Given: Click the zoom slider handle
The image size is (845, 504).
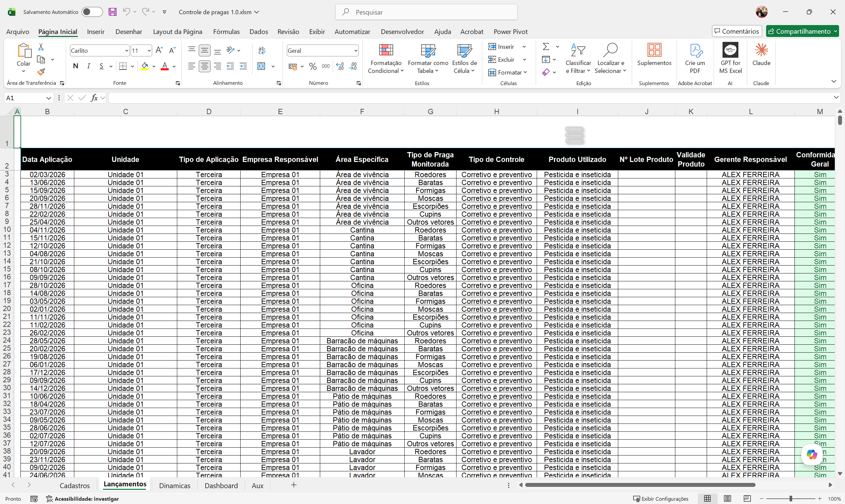Looking at the screenshot, I should [x=791, y=498].
